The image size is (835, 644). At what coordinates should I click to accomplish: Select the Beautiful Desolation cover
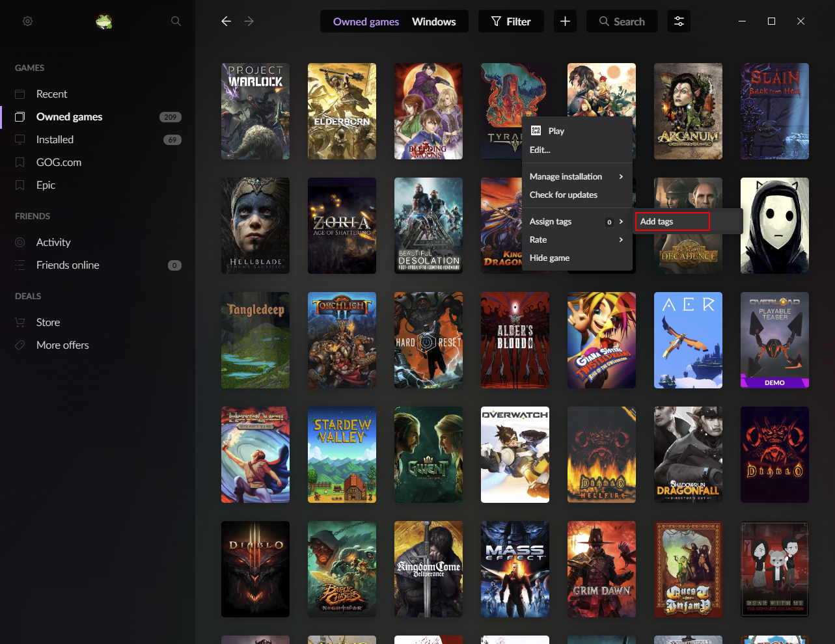pyautogui.click(x=428, y=226)
